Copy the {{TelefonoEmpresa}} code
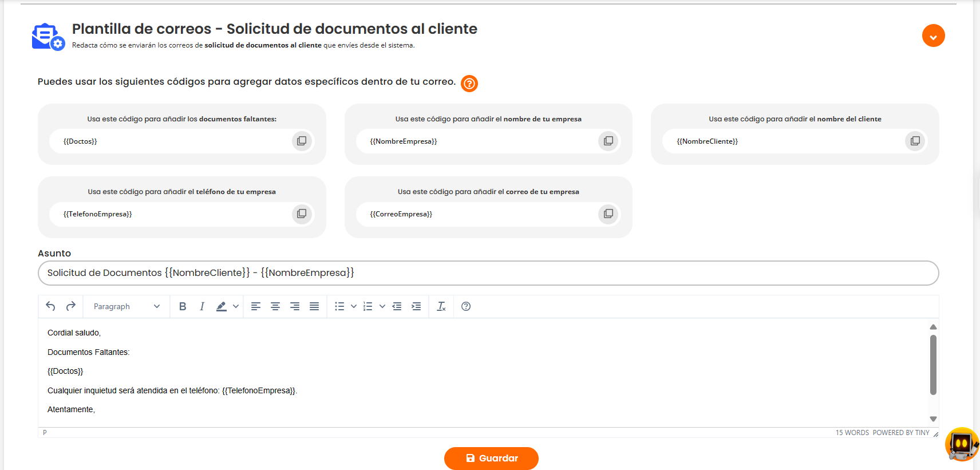Image resolution: width=980 pixels, height=470 pixels. [302, 214]
